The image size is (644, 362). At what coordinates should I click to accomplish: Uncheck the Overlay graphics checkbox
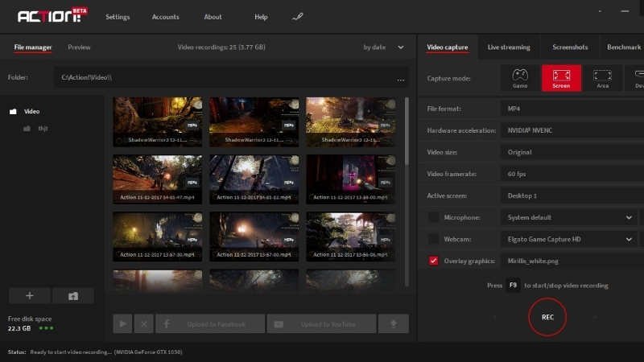point(434,261)
